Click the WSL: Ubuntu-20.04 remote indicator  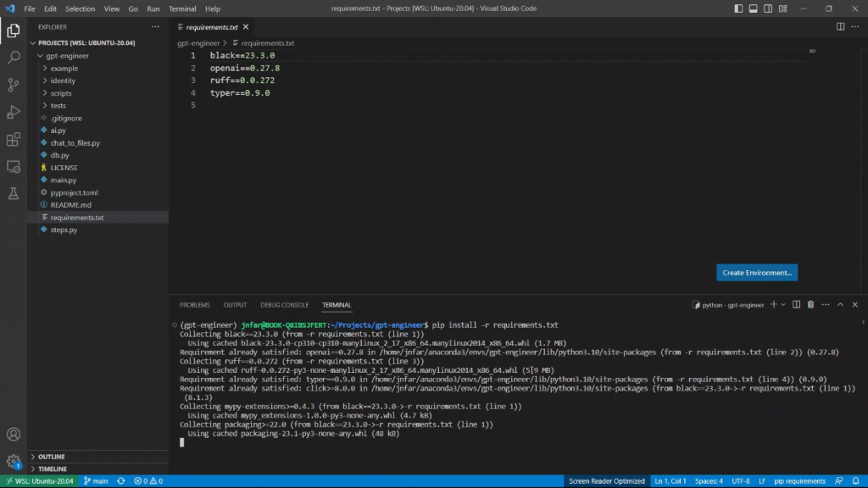point(38,481)
